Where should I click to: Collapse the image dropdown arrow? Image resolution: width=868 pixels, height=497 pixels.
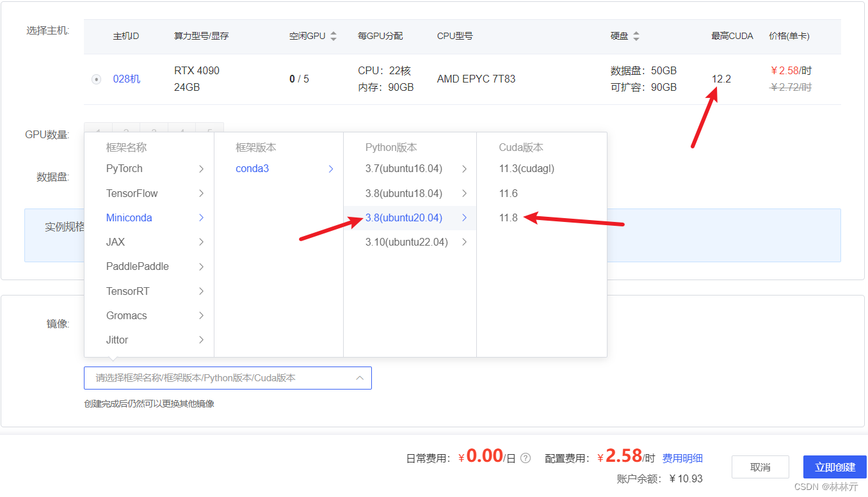(360, 378)
